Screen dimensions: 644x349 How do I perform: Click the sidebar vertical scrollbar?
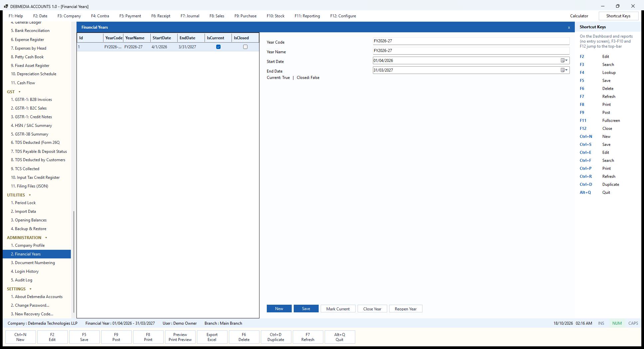(74, 262)
